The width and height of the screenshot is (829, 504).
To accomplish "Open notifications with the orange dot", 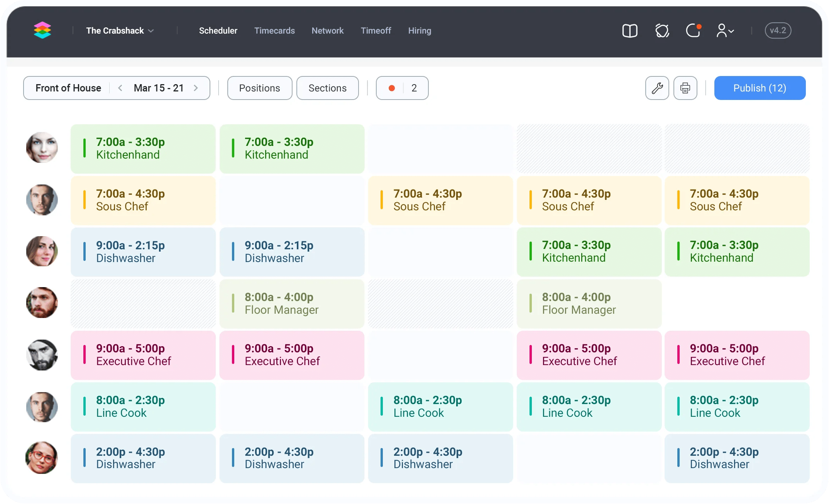I will click(693, 30).
